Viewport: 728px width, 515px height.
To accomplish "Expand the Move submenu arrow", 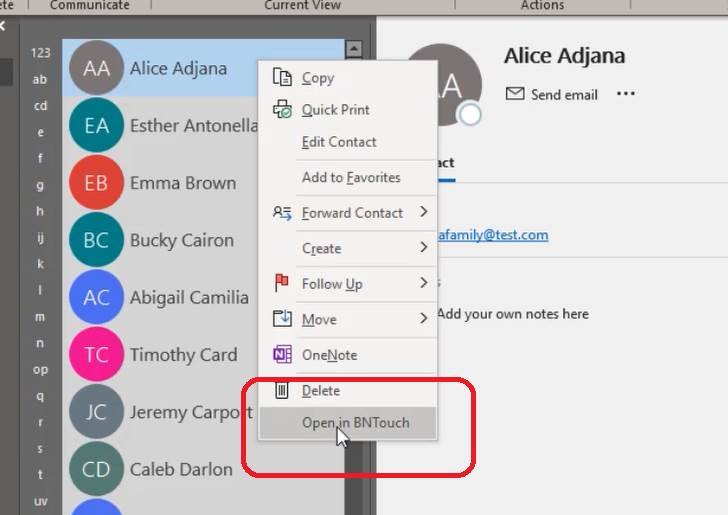I will click(423, 318).
